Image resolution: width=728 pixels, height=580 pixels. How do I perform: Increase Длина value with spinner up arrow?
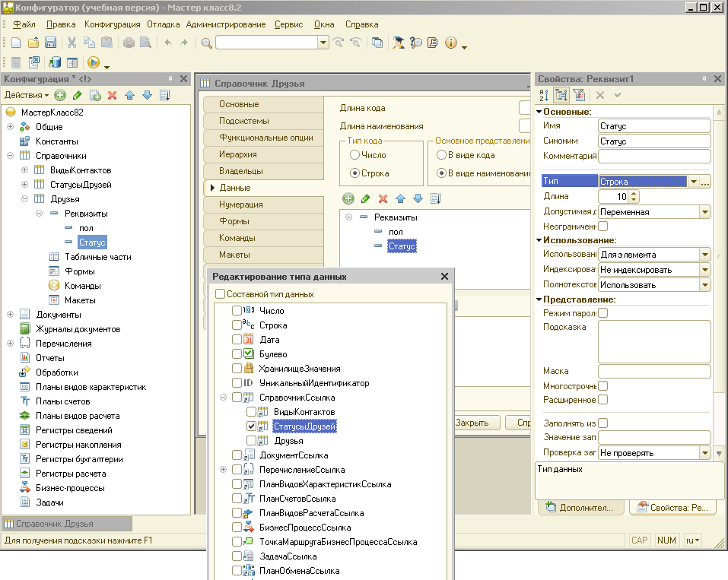point(634,193)
